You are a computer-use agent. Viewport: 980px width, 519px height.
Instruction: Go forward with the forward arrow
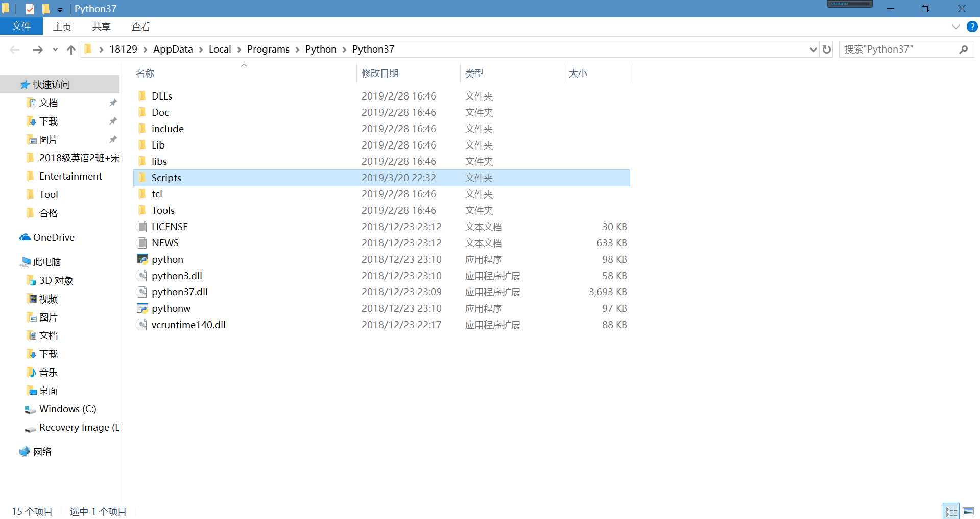pos(38,50)
